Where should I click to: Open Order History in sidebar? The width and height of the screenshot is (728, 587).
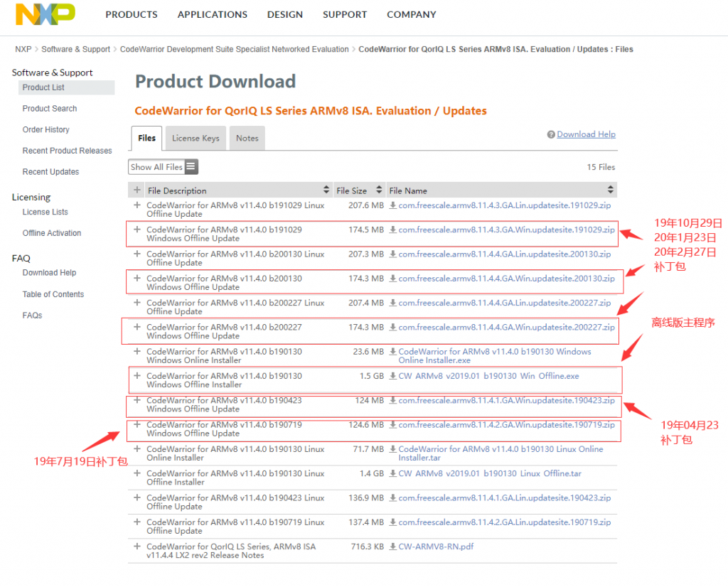coord(46,129)
